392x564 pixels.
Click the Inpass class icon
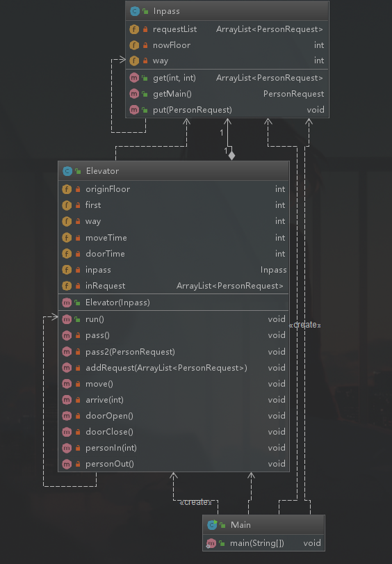tap(135, 11)
